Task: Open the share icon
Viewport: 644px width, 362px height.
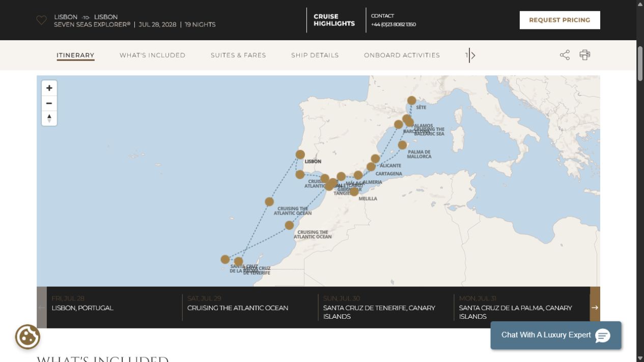Action: [x=565, y=55]
